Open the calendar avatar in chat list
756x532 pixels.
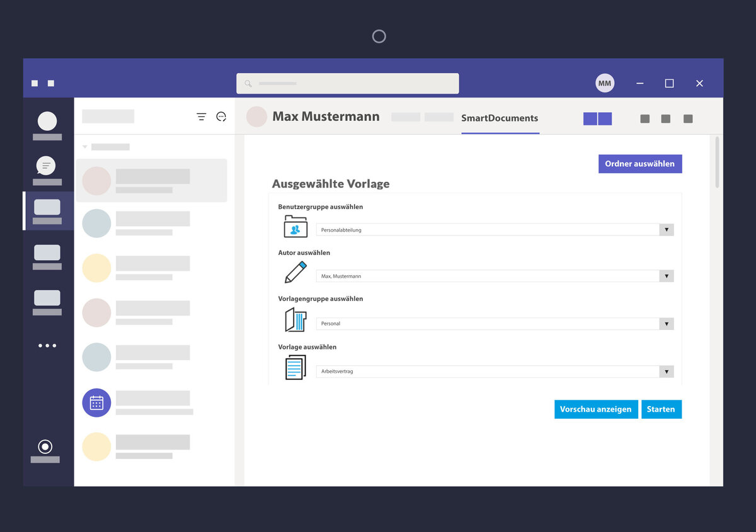pos(96,403)
